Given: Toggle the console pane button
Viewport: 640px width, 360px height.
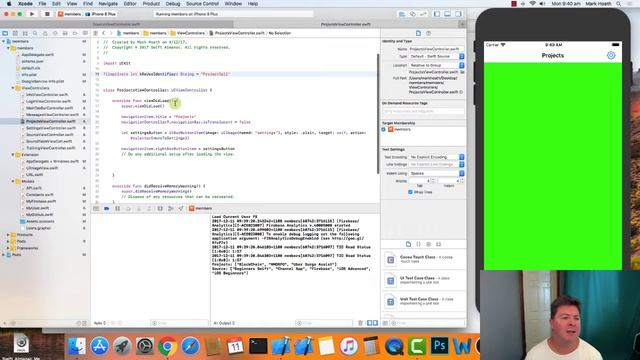Looking at the screenshot, I should [375, 323].
